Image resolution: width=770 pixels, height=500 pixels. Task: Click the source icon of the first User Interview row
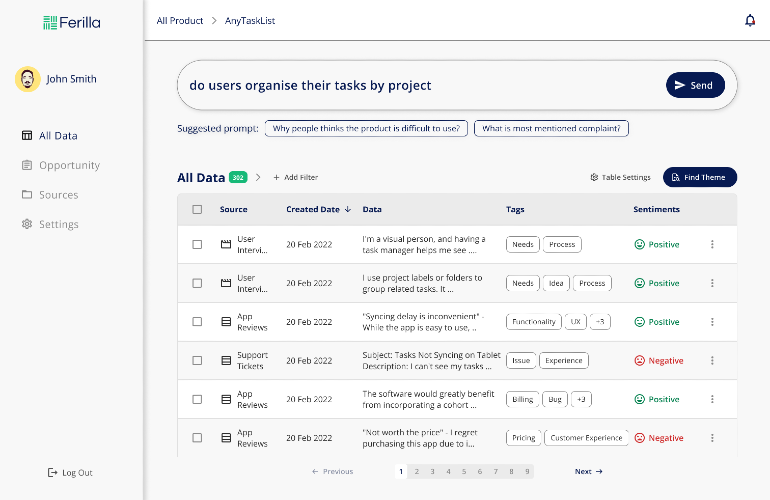click(226, 244)
